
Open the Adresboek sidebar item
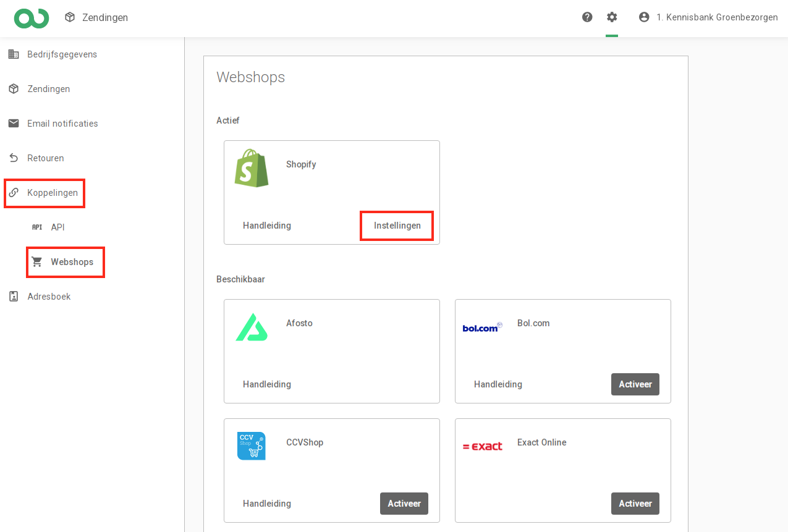(x=49, y=297)
